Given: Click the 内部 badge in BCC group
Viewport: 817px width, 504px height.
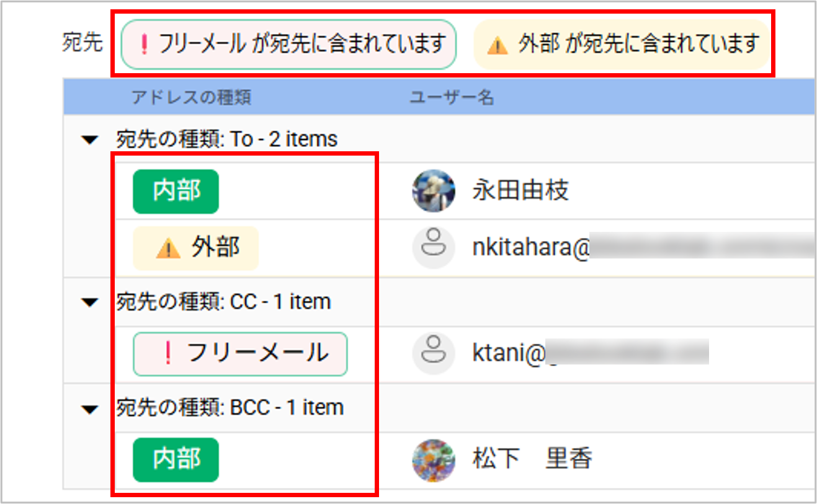Looking at the screenshot, I should (x=176, y=460).
